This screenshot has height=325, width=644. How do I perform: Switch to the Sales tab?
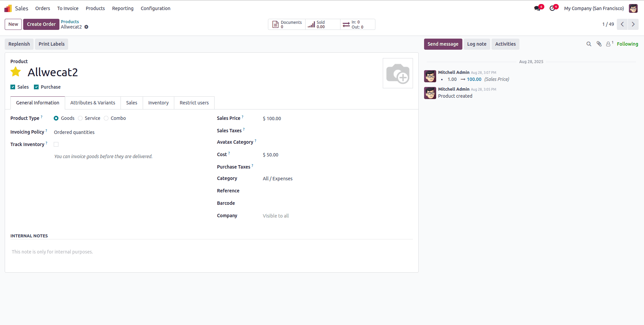click(132, 103)
